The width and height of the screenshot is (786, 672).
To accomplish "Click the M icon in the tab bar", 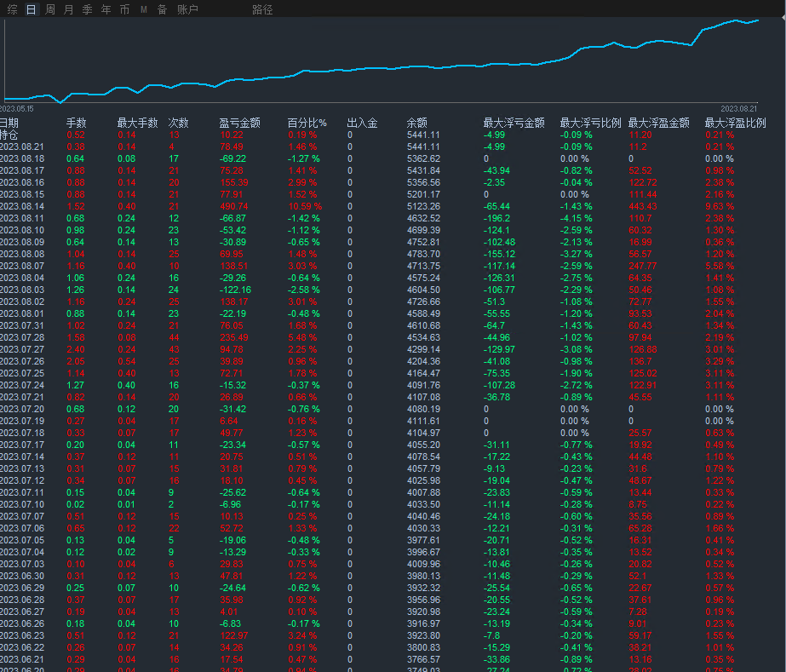I will (144, 9).
